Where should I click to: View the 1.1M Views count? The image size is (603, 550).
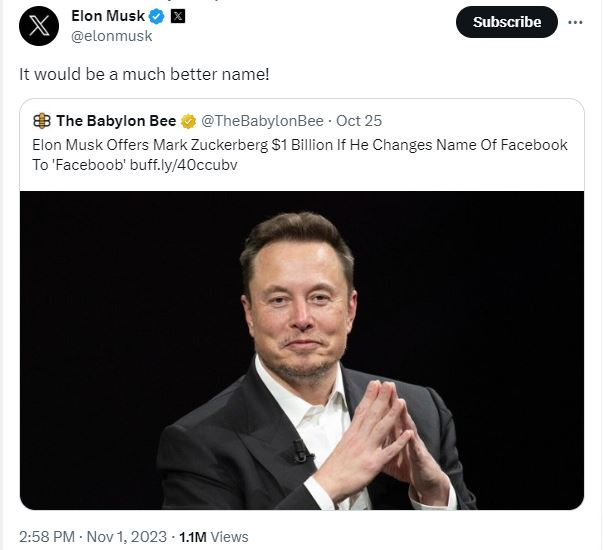[x=213, y=537]
